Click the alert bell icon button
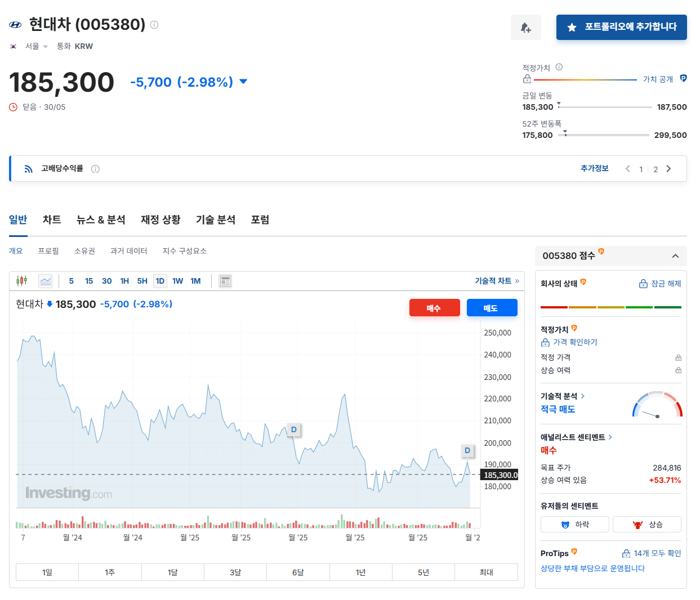Image resolution: width=700 pixels, height=600 pixels. (x=526, y=28)
